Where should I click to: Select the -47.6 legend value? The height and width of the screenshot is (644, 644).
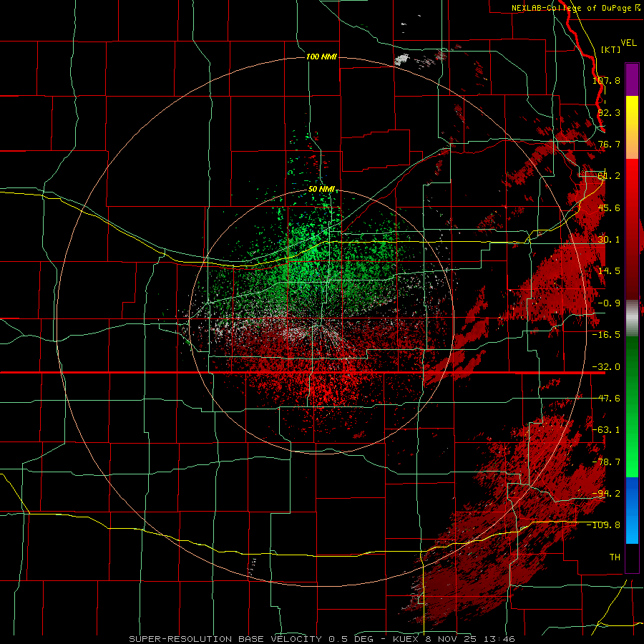coord(606,399)
